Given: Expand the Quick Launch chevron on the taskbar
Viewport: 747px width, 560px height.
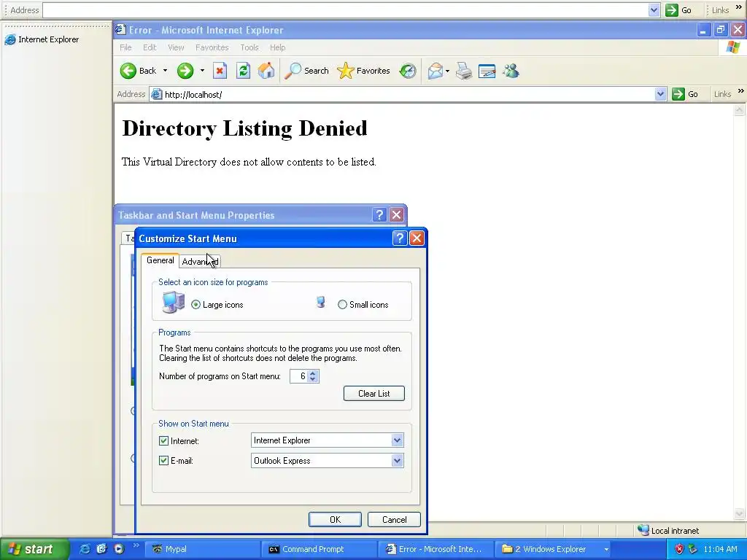Looking at the screenshot, I should [x=135, y=545].
